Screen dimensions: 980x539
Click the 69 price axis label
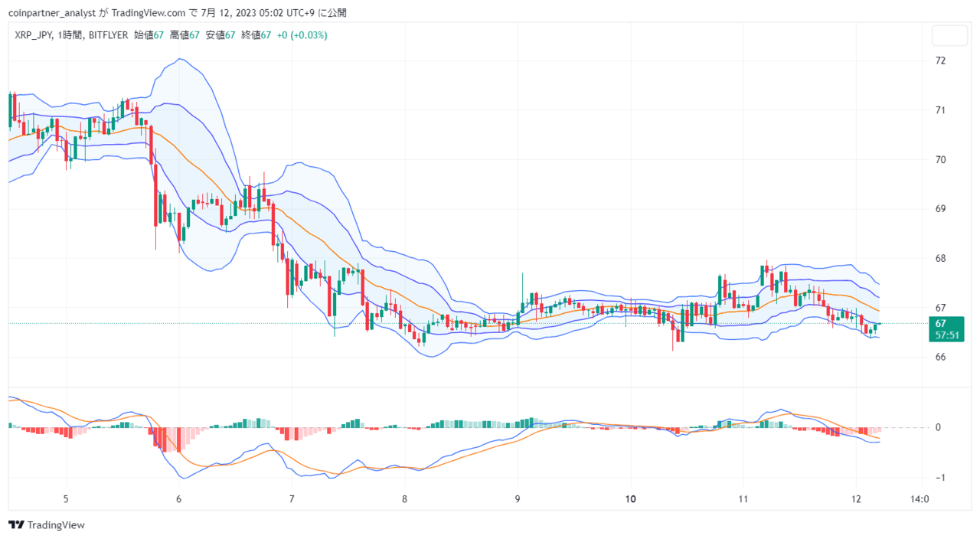(x=940, y=209)
